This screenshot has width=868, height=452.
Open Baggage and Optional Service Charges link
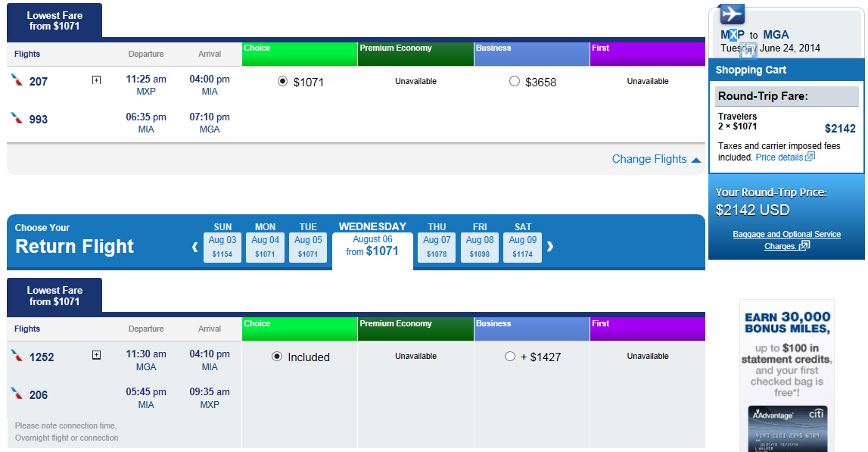point(786,240)
